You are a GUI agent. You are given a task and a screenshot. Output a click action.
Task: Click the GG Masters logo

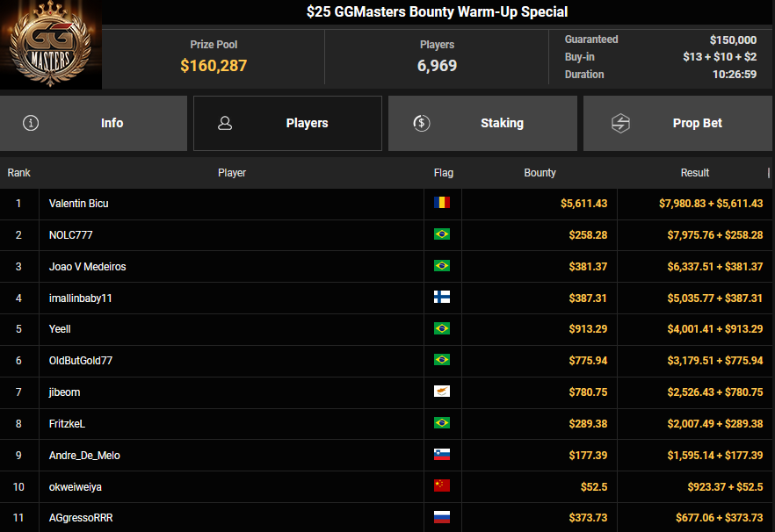50,45
